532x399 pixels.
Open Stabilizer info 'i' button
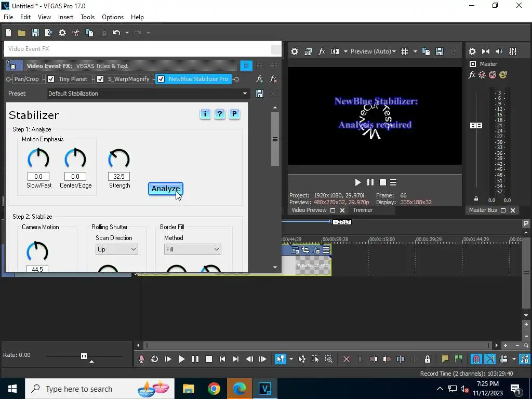click(x=205, y=114)
